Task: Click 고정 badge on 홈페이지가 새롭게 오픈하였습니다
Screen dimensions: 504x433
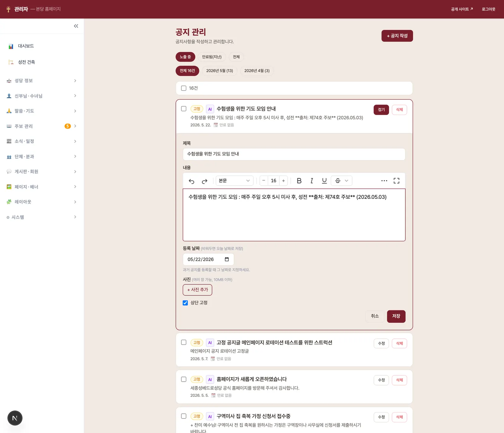Action: click(197, 379)
